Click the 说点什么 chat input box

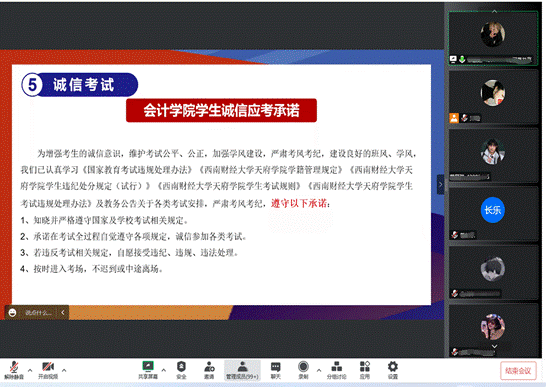click(37, 312)
